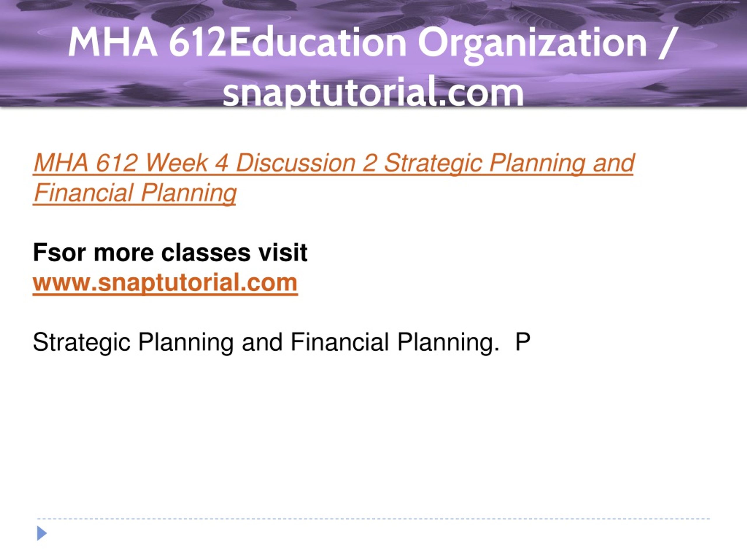The height and width of the screenshot is (560, 747).
Task: Click 'MHA 612' in the white header title
Action: pyautogui.click(x=147, y=43)
